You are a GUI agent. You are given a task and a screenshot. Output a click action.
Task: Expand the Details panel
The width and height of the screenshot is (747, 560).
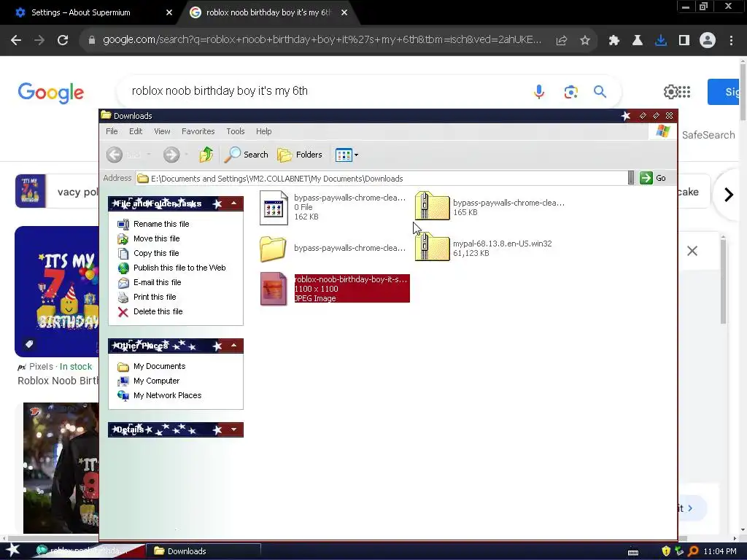coord(234,429)
